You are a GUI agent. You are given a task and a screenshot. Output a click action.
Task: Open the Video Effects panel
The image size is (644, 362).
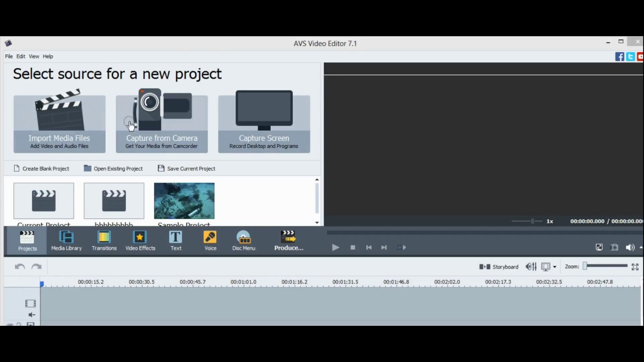(x=140, y=241)
